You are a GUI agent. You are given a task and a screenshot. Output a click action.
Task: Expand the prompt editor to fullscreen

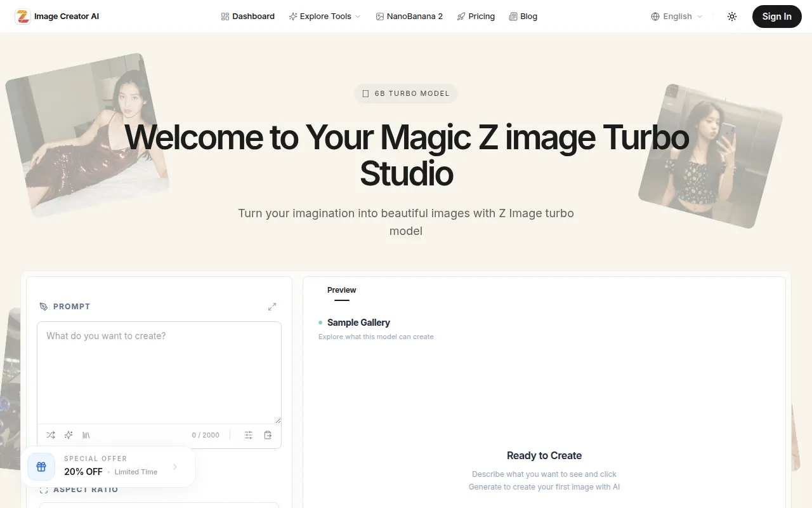272,307
